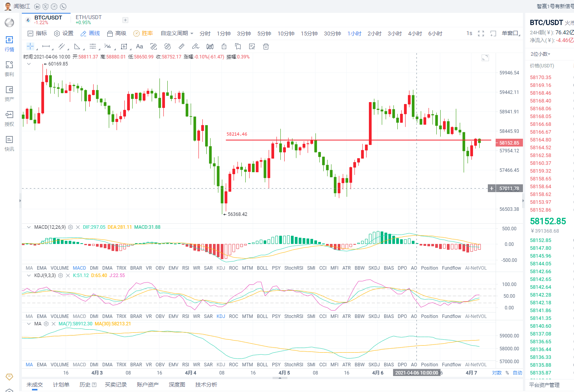This screenshot has height=392, width=574.
Task: Click the diamond icon at sidebar bottom
Action: tap(9, 377)
